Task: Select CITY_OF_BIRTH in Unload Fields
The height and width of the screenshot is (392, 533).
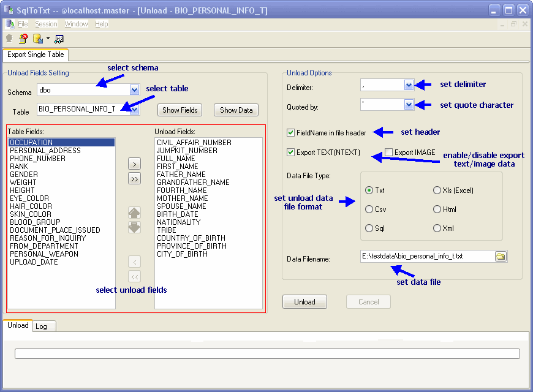Action: click(x=208, y=254)
